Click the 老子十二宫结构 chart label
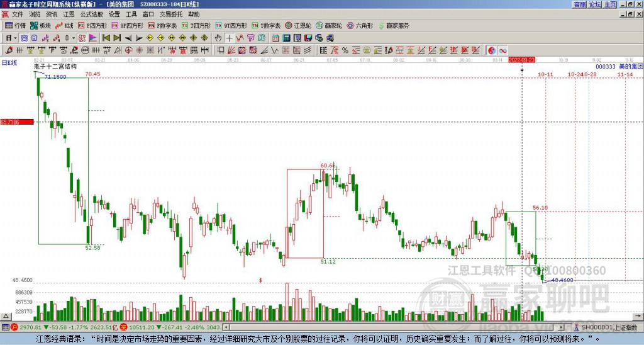 coord(55,67)
